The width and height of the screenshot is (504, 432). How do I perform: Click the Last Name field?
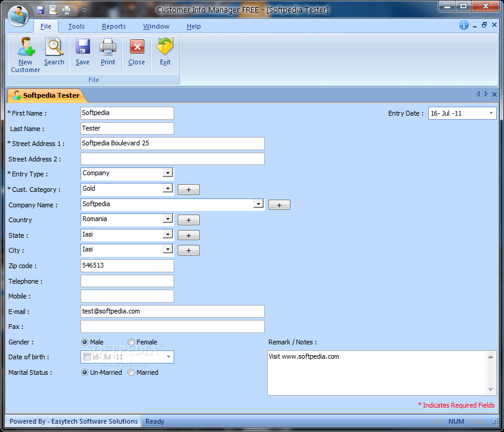click(127, 129)
